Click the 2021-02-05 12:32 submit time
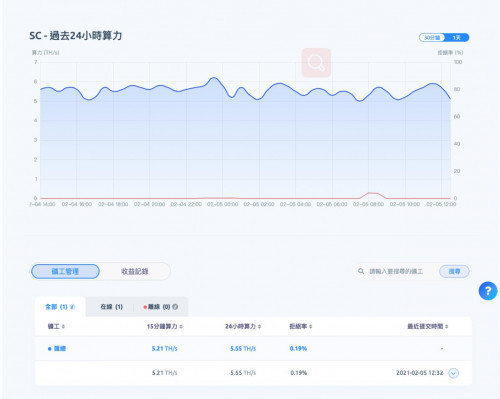 click(x=420, y=373)
